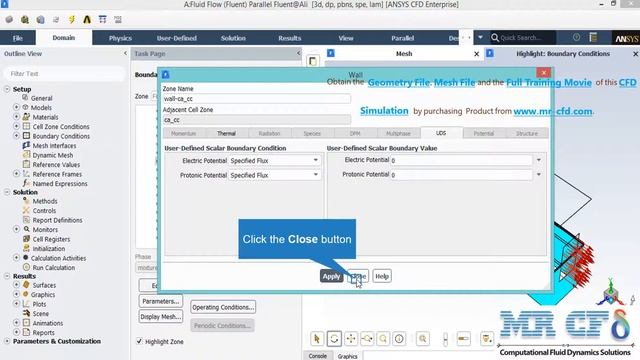This screenshot has width=640, height=360.
Task: Click the fit-to-window magnifier icon
Action: coord(423,338)
